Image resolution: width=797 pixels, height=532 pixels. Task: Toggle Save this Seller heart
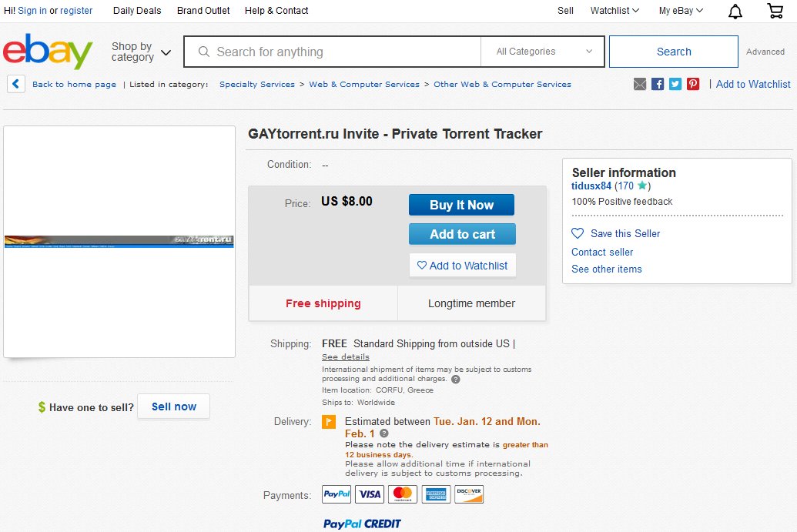coord(578,233)
